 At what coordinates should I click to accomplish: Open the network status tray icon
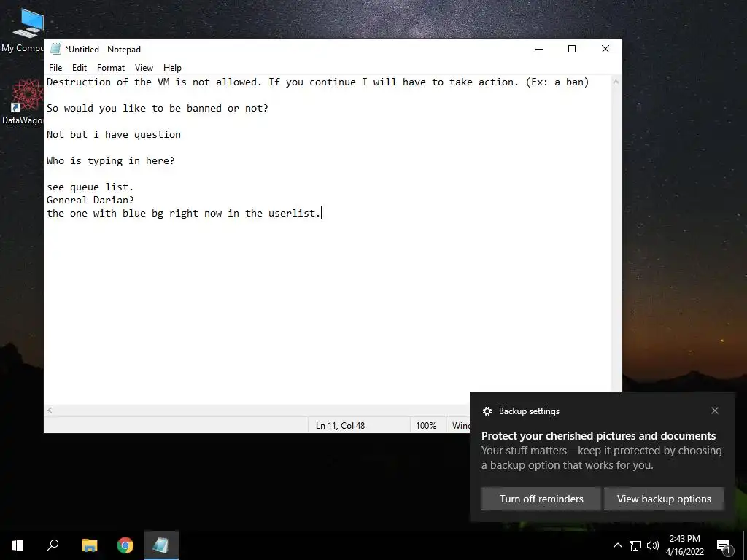click(x=635, y=545)
